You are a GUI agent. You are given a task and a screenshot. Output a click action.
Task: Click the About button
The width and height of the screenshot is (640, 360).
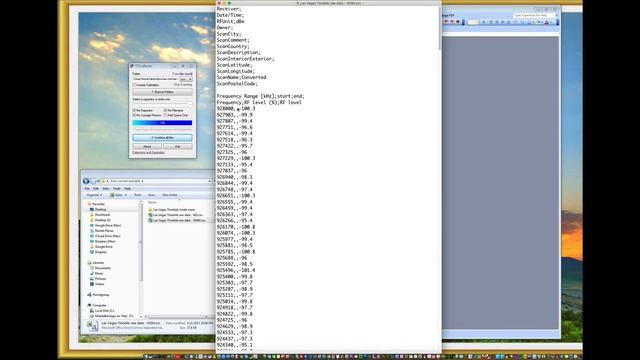(x=147, y=147)
